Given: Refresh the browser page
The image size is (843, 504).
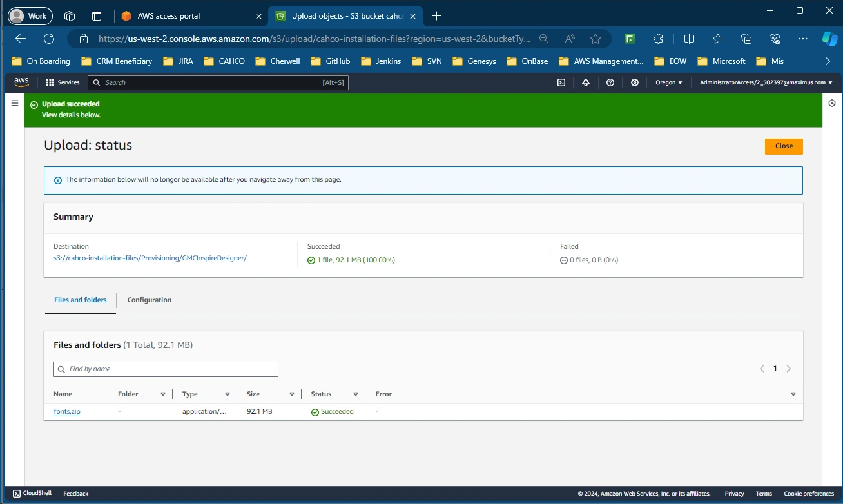Looking at the screenshot, I should (49, 39).
